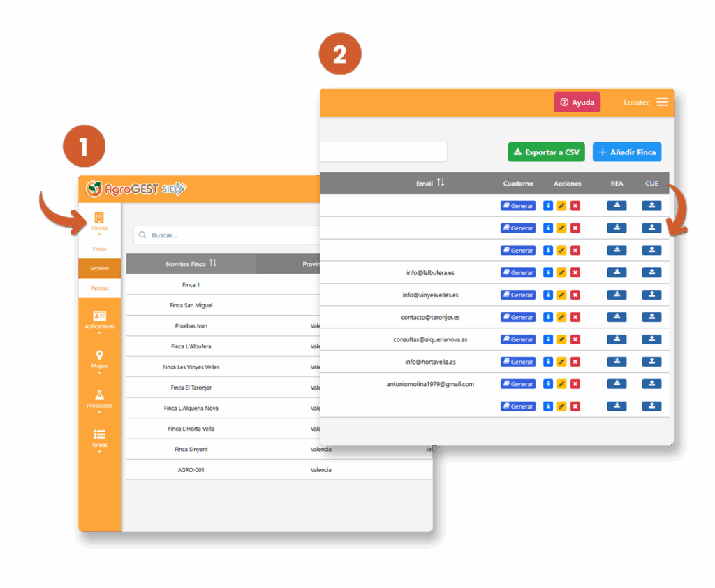715x588 pixels.
Task: Upload CUE for antoniomolina1979@gmail.com row
Action: (651, 383)
